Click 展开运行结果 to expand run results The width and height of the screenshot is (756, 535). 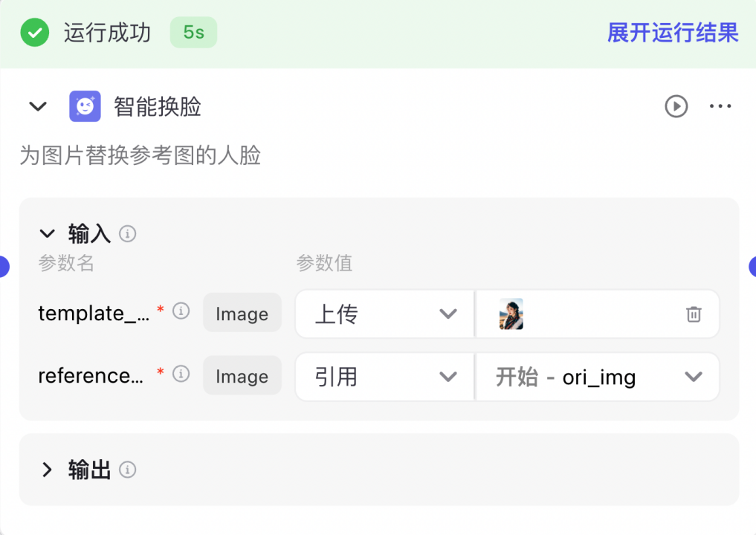[x=672, y=33]
